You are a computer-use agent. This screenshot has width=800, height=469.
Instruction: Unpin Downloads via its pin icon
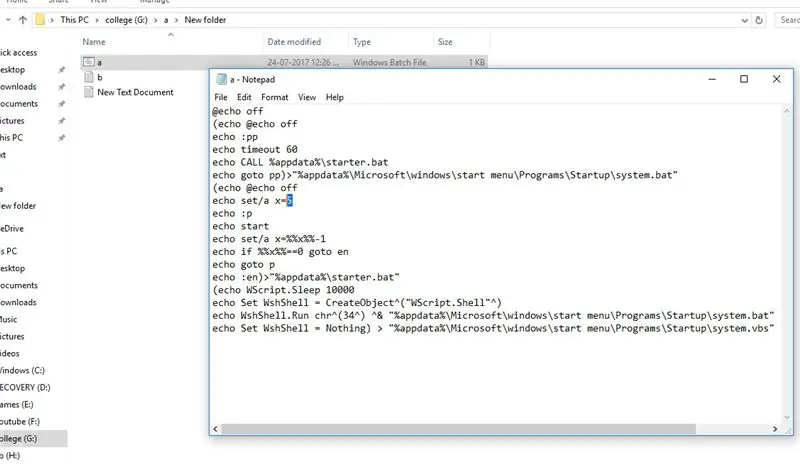point(62,87)
